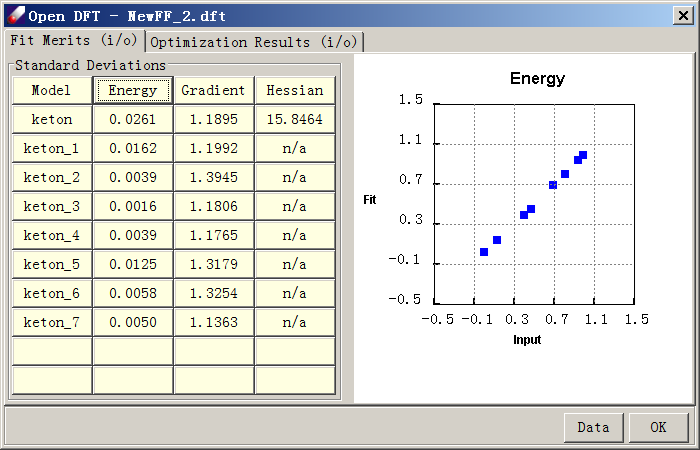Click gradient value 1.3254 for keton_6
This screenshot has width=700, height=450.
tap(214, 293)
